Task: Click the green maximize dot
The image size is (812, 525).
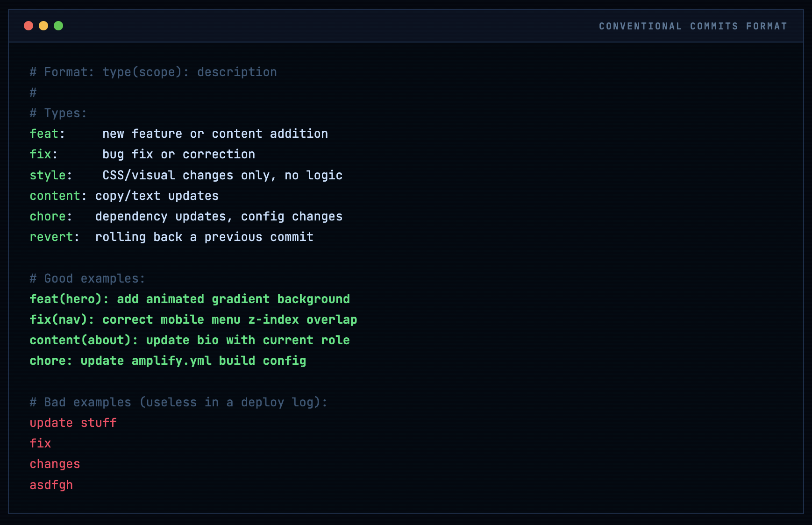Action: point(58,26)
